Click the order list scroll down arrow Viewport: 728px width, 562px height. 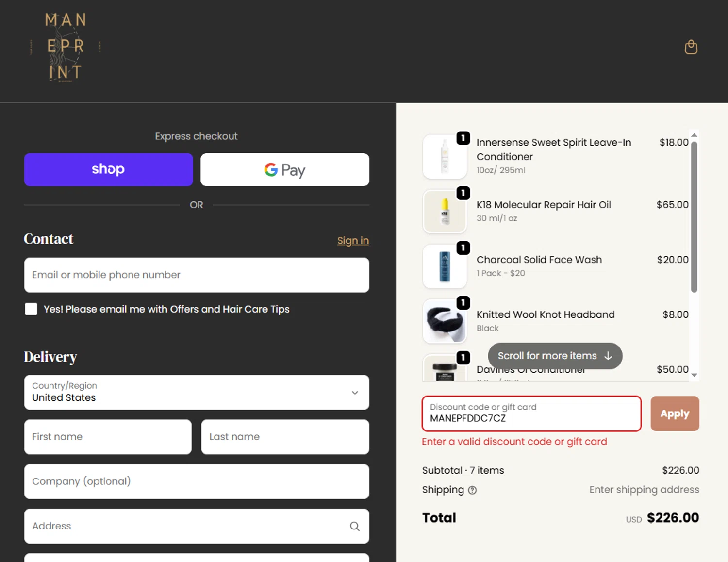[x=694, y=375]
